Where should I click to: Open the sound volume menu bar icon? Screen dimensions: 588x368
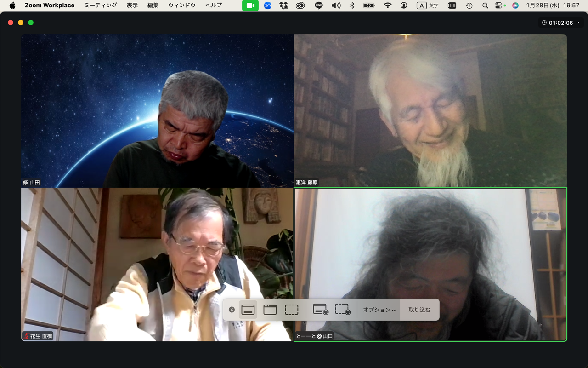(336, 6)
